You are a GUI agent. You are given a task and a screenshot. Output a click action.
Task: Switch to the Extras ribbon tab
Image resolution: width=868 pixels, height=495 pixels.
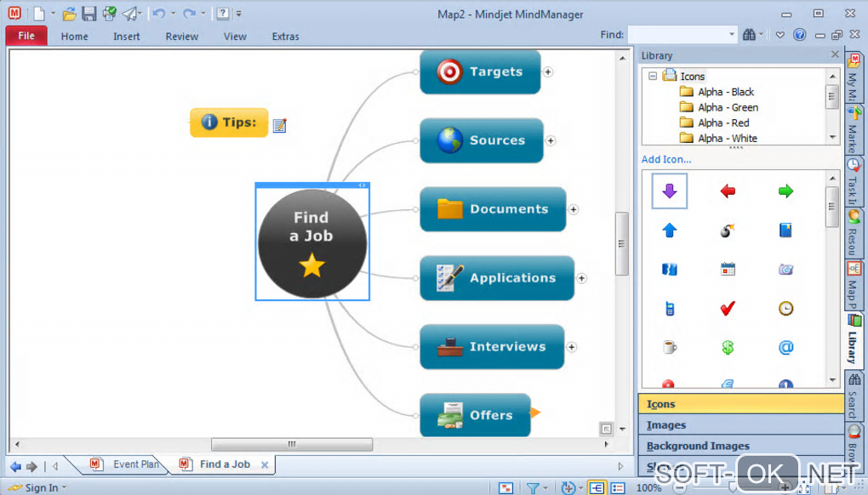point(285,37)
